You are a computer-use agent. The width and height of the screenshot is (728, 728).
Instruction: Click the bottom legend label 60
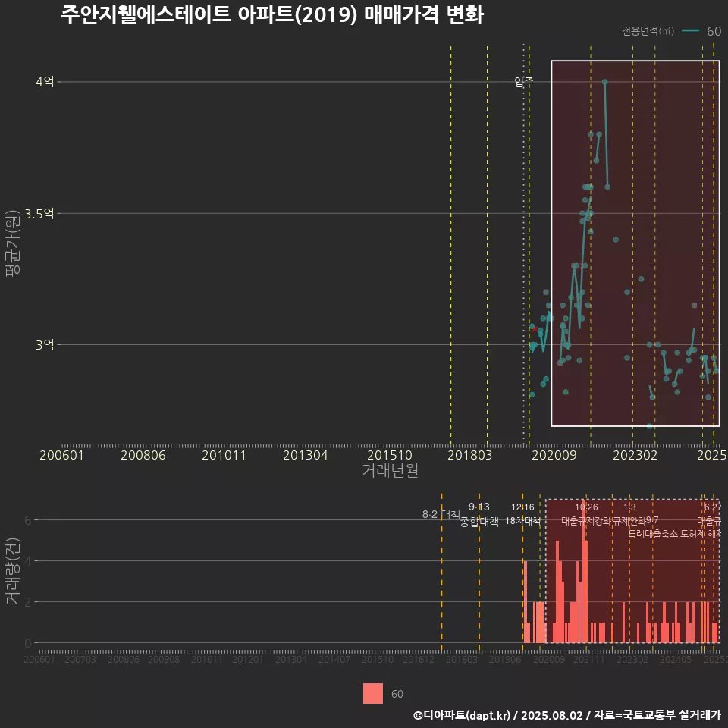[397, 694]
